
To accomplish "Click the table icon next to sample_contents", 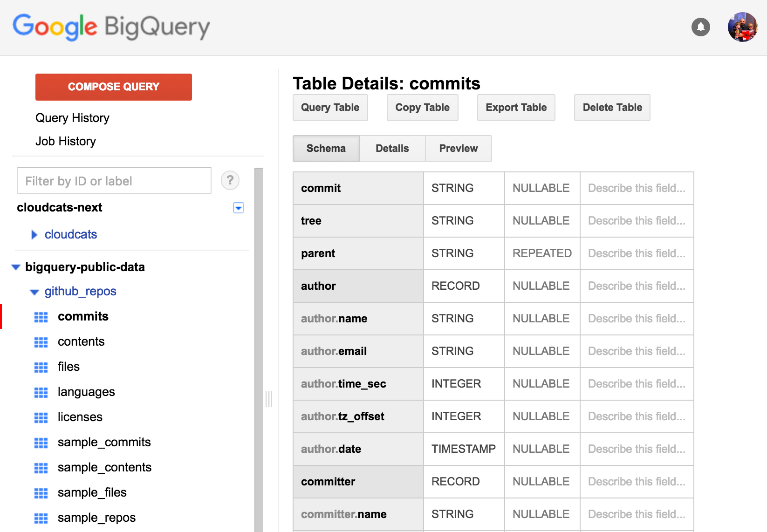I will pos(41,468).
